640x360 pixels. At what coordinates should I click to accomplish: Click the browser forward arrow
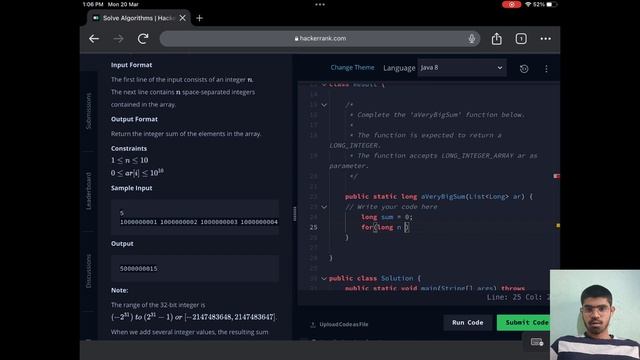coord(118,39)
